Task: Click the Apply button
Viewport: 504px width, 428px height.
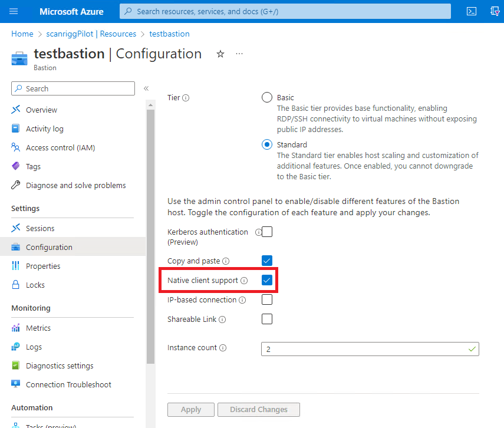Action: pos(191,410)
